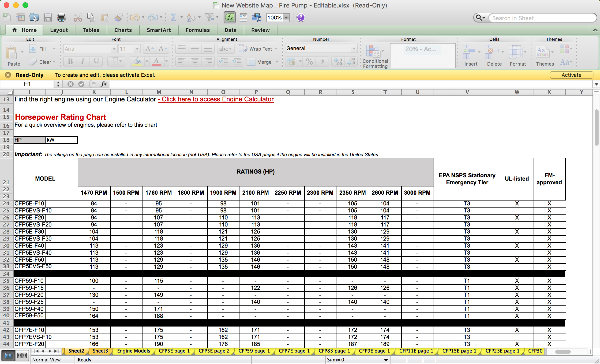Click the Cut scissors icon
Image resolution: width=600 pixels, height=364 pixels.
pyautogui.click(x=78, y=18)
